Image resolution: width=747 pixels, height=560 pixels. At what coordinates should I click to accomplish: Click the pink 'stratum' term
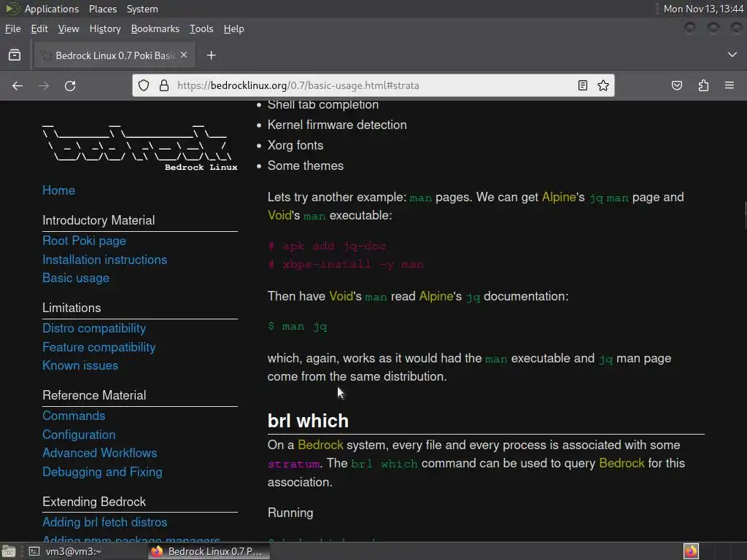(x=293, y=464)
